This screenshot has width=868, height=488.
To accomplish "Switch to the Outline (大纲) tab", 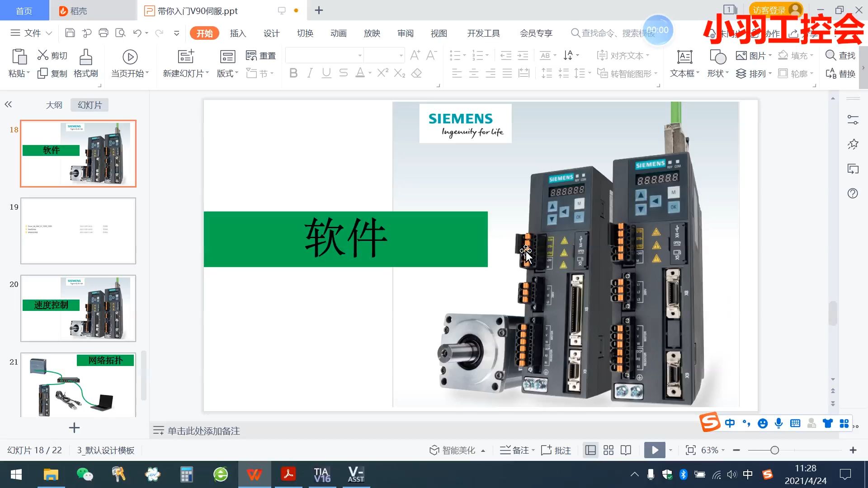I will 54,105.
